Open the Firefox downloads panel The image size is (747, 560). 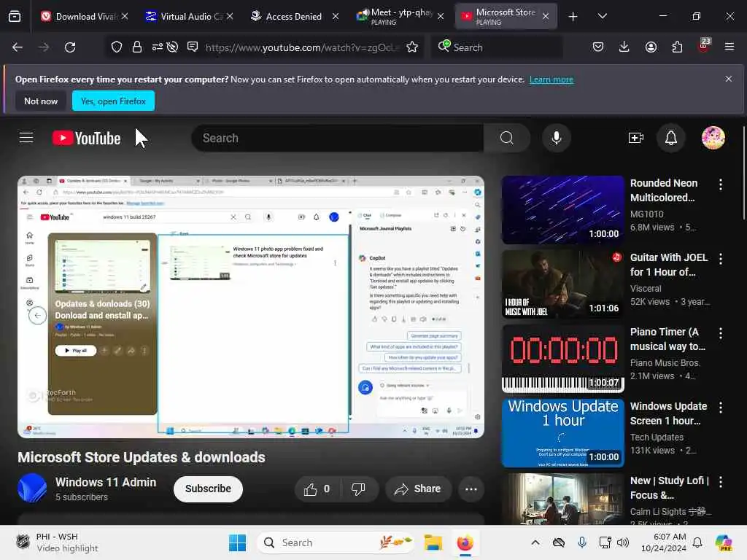click(x=624, y=47)
